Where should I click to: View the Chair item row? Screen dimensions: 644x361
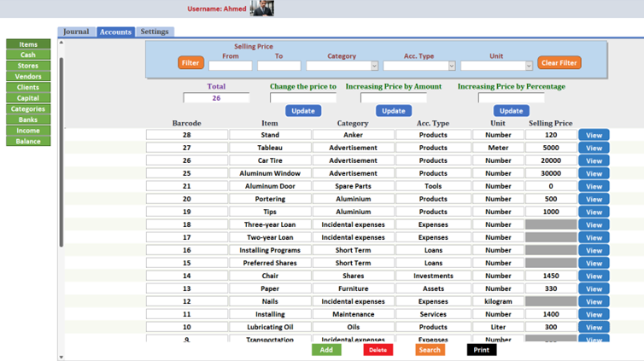pos(594,276)
